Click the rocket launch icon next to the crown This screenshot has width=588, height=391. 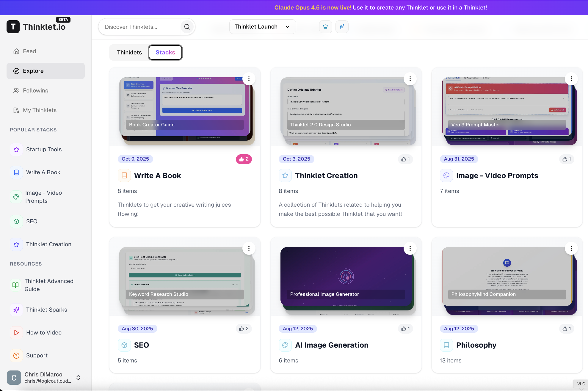click(x=342, y=26)
